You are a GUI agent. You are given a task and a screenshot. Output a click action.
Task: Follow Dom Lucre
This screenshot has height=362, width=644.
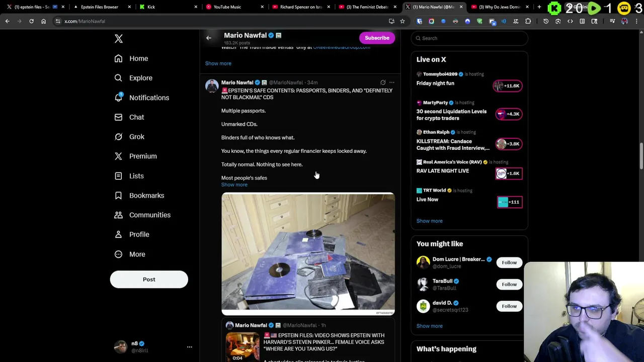(509, 262)
